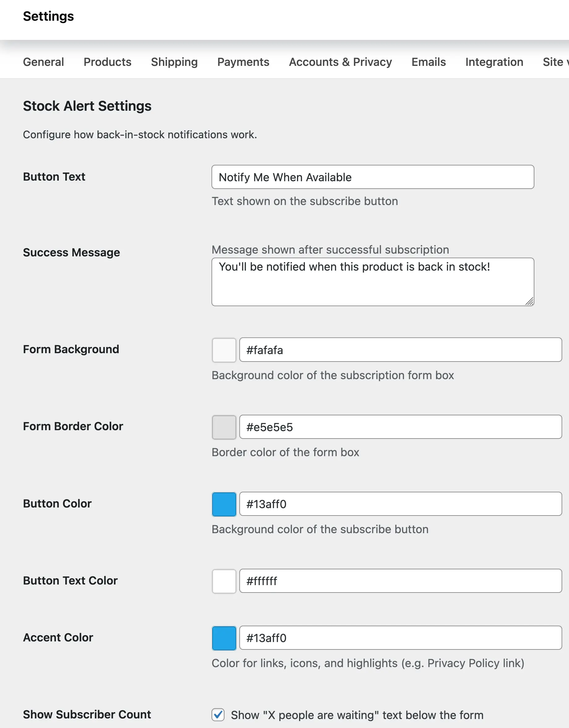Open the Button Text Color picker

pos(224,581)
